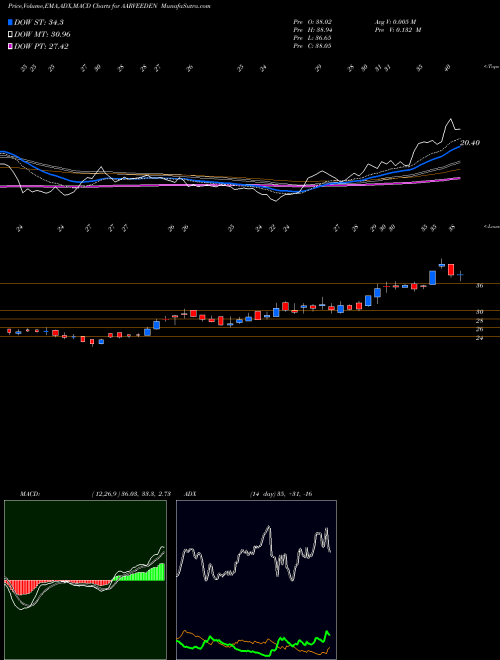
Task: Select the DOW MT: 30.96 label
Action: point(42,35)
